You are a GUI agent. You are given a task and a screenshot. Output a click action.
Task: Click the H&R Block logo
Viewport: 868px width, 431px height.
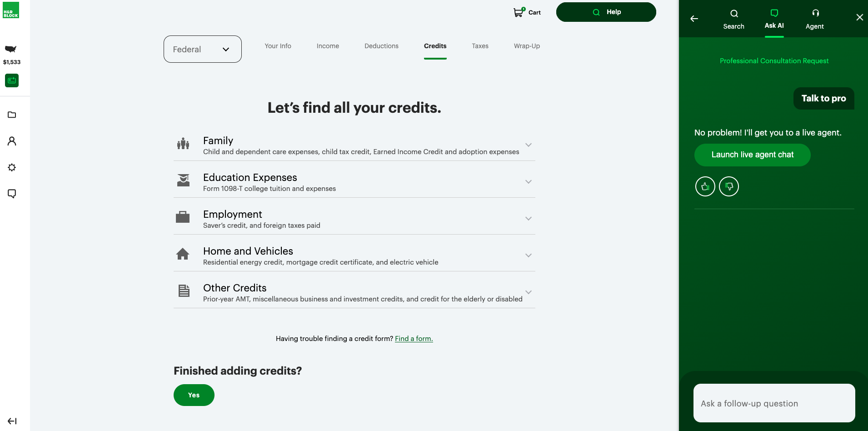pos(11,10)
